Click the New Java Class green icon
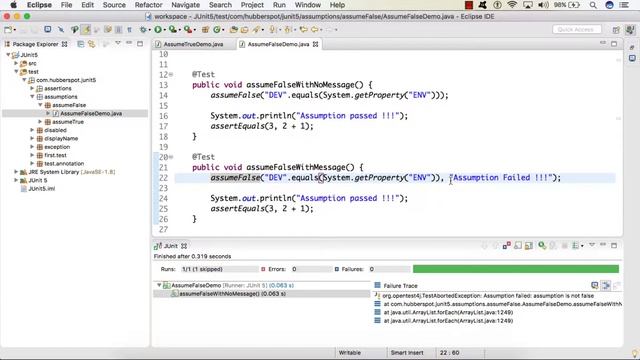Viewport: 640px width, 360px height. click(217, 29)
